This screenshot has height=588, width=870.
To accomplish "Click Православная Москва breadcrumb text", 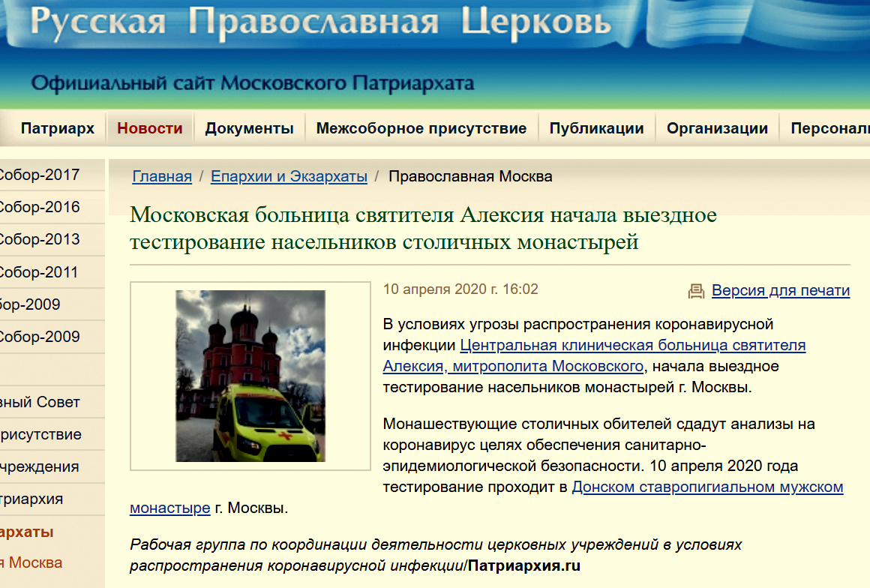I will point(470,176).
